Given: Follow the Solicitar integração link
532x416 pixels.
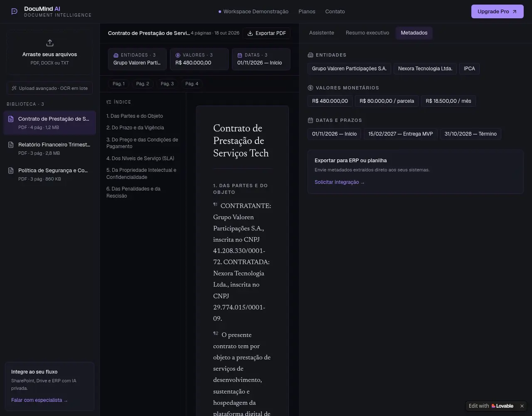Looking at the screenshot, I should 340,182.
